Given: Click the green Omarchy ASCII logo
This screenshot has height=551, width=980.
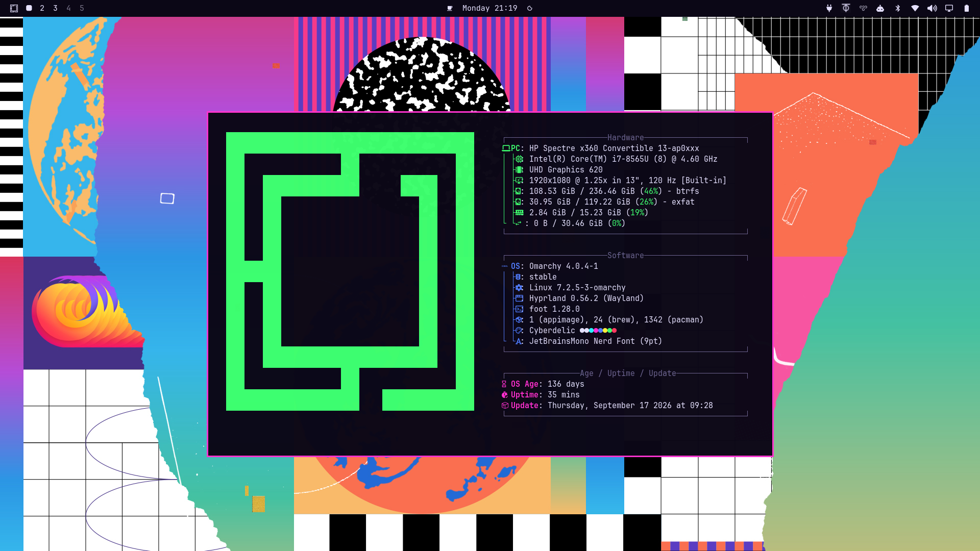Looking at the screenshot, I should 350,271.
